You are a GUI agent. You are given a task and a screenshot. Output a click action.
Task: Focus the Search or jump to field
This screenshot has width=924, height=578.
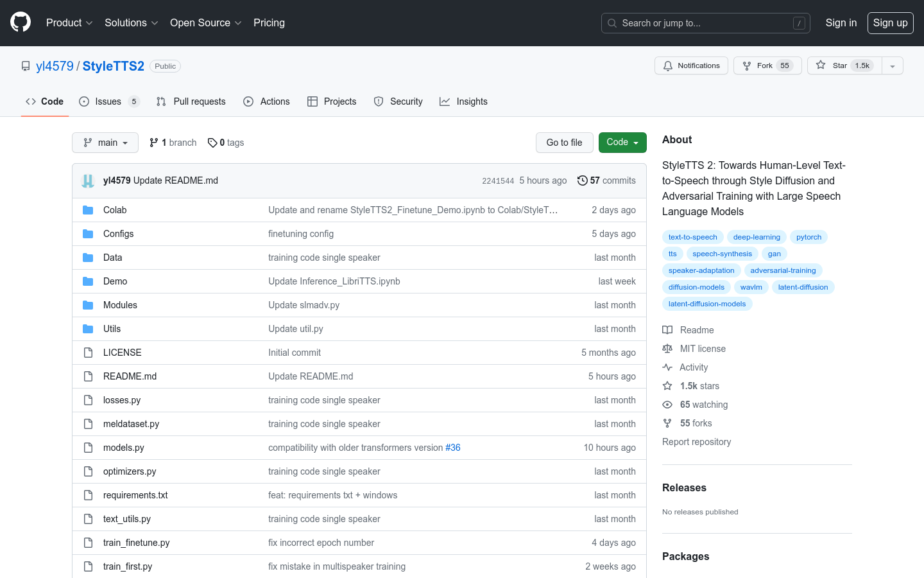(x=705, y=23)
